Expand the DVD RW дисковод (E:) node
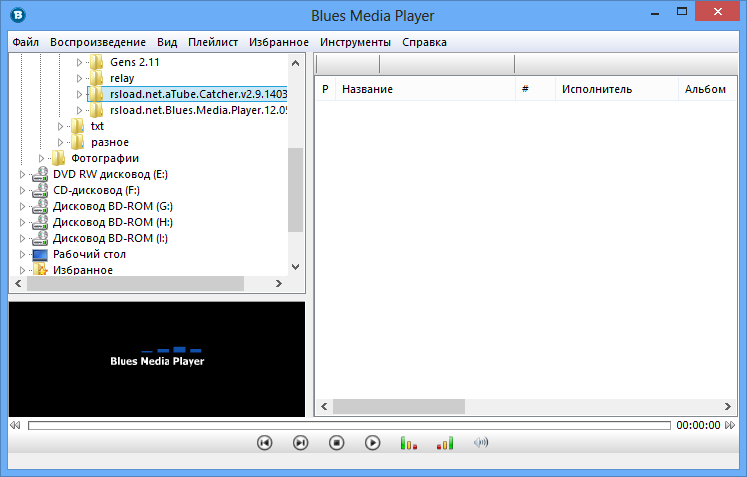The width and height of the screenshot is (747, 477). click(x=22, y=174)
